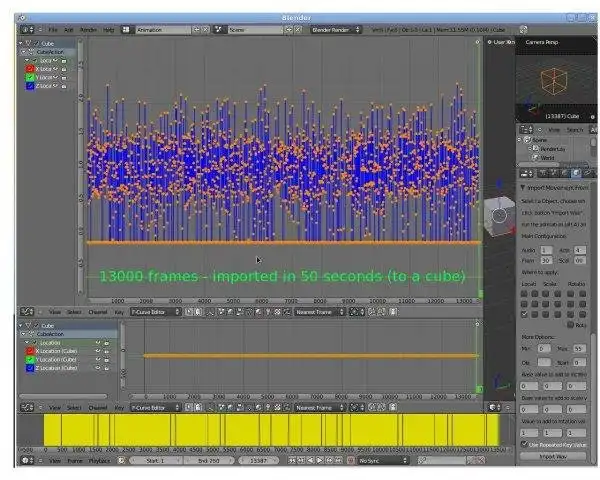Screen dimensions: 600x480
Task: Delete the current screen layout with X button
Action: pyautogui.click(x=205, y=29)
